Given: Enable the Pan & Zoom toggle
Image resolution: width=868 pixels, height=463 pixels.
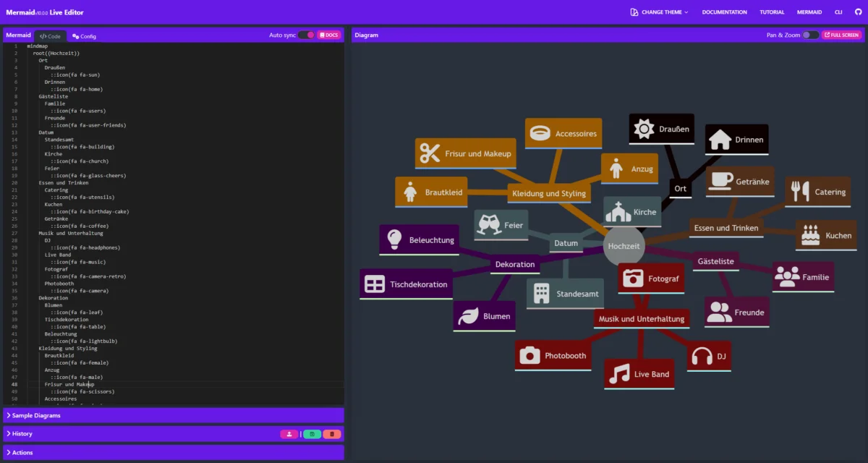Looking at the screenshot, I should point(811,35).
